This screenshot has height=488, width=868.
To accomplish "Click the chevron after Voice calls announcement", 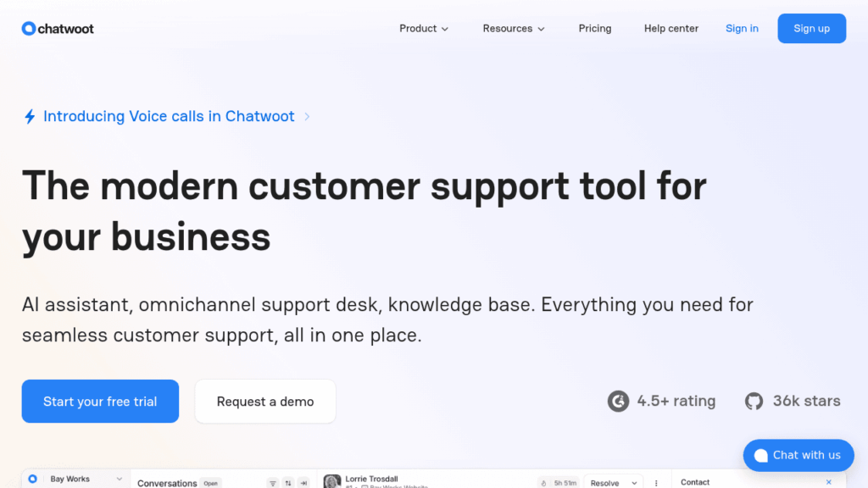I will [x=307, y=117].
